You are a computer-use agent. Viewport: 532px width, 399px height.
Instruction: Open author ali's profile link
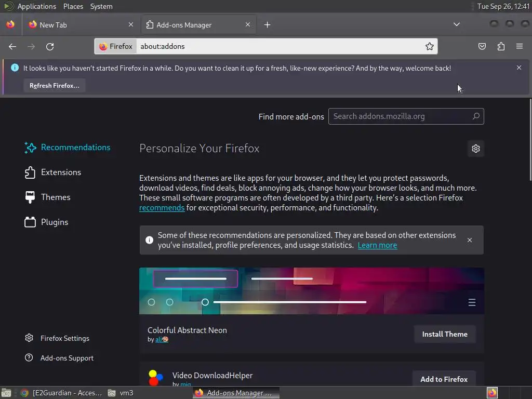click(x=162, y=339)
